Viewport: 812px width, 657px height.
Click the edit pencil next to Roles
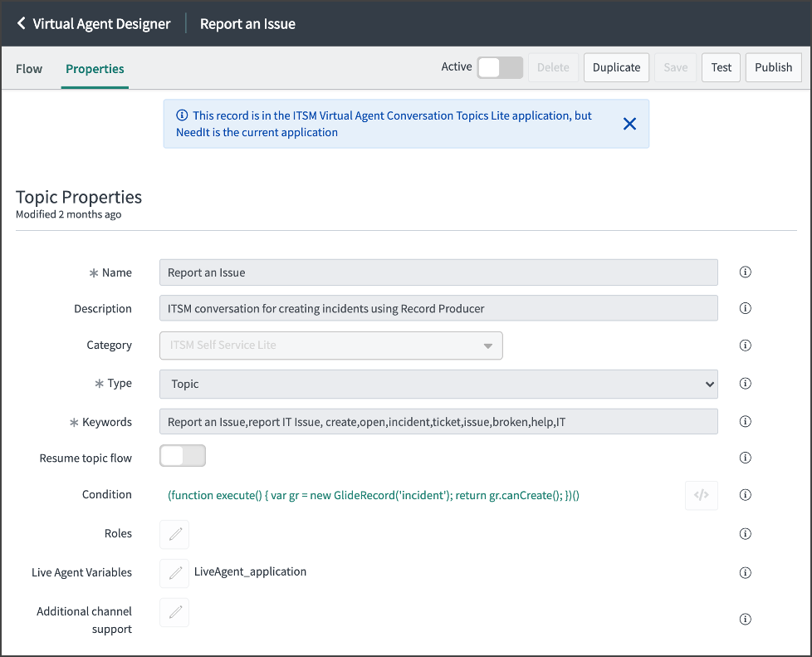(x=174, y=533)
